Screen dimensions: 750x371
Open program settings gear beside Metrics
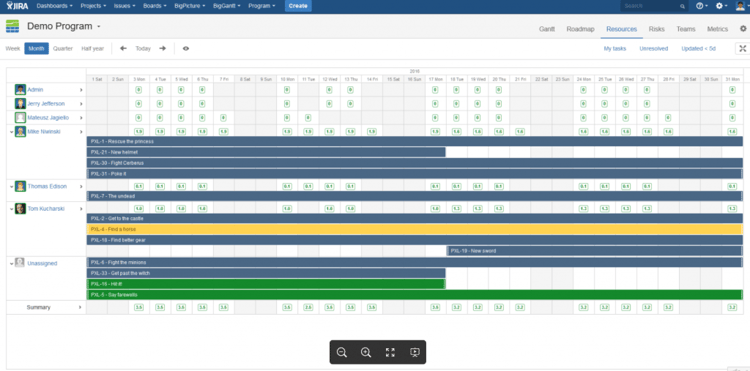pyautogui.click(x=743, y=29)
